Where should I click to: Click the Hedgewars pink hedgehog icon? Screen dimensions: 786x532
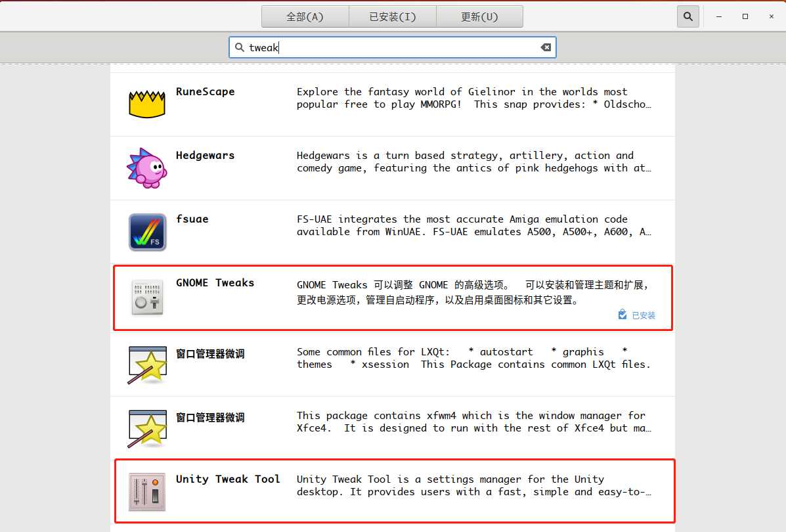(147, 168)
